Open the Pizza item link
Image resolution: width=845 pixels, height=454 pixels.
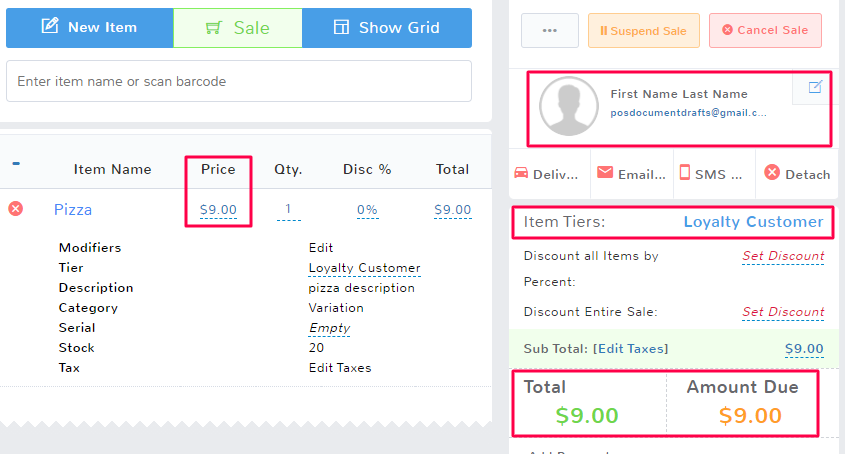tap(73, 210)
